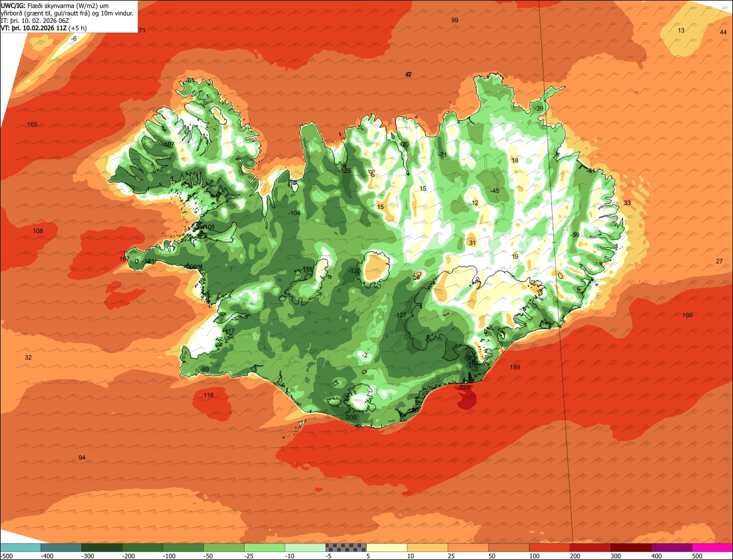Click the value 12 in northeastern highlands
This screenshot has width=733, height=560.
click(475, 203)
